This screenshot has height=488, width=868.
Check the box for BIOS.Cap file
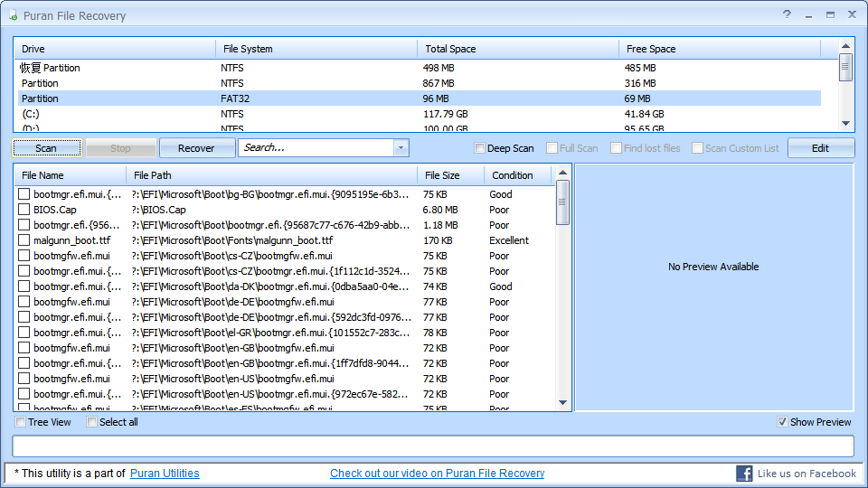24,210
